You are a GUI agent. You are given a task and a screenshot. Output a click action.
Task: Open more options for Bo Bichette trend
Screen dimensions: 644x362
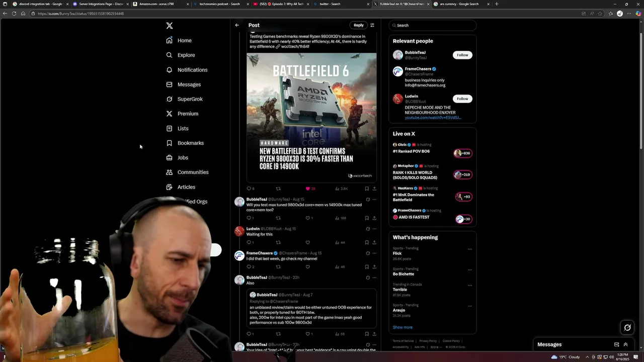click(x=470, y=269)
